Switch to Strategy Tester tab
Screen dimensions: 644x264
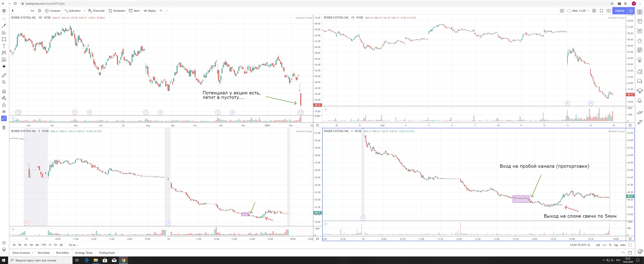(x=84, y=253)
